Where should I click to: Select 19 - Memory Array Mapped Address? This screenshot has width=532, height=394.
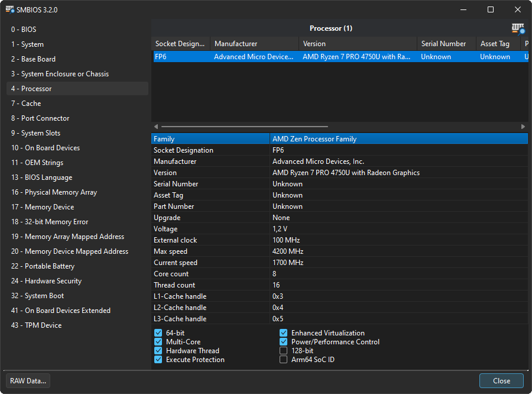pos(77,237)
